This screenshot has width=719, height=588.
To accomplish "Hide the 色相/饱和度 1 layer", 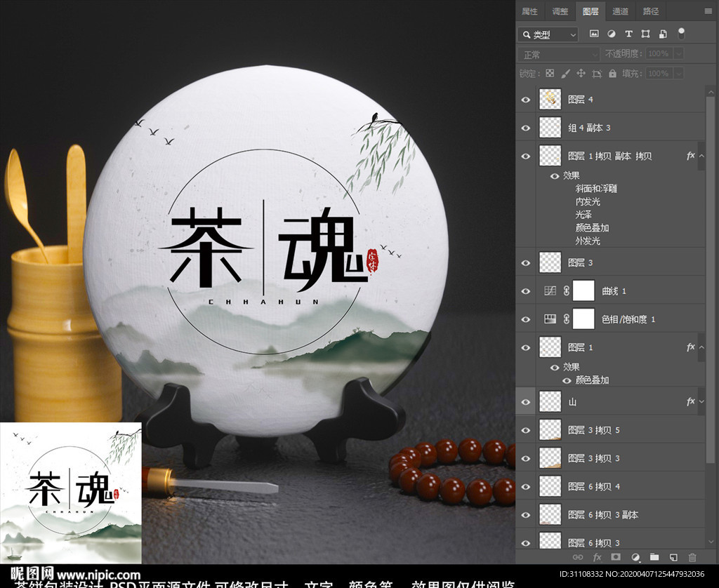I will (x=526, y=319).
